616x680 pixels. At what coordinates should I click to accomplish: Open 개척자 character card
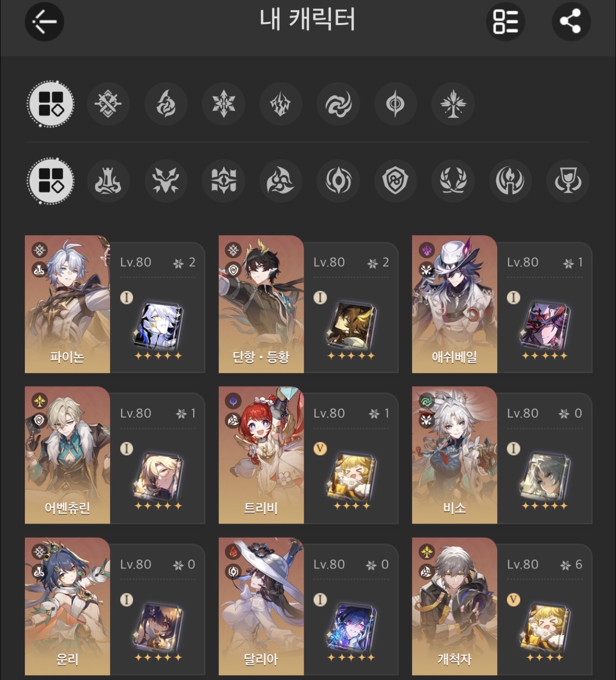pyautogui.click(x=502, y=607)
